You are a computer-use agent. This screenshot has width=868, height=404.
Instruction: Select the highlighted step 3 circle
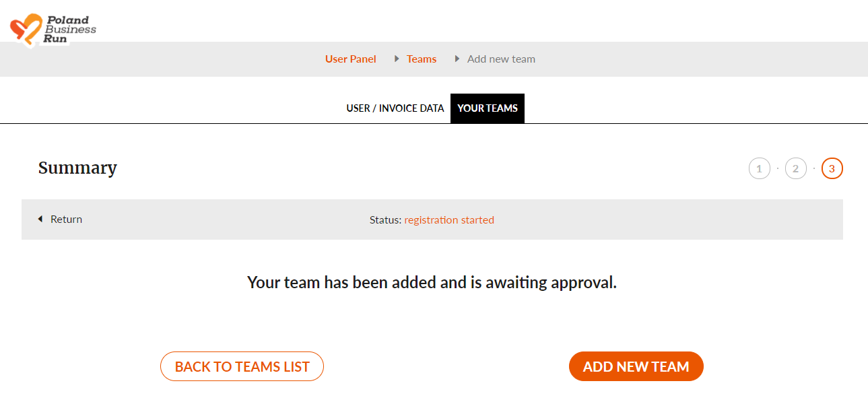point(832,169)
